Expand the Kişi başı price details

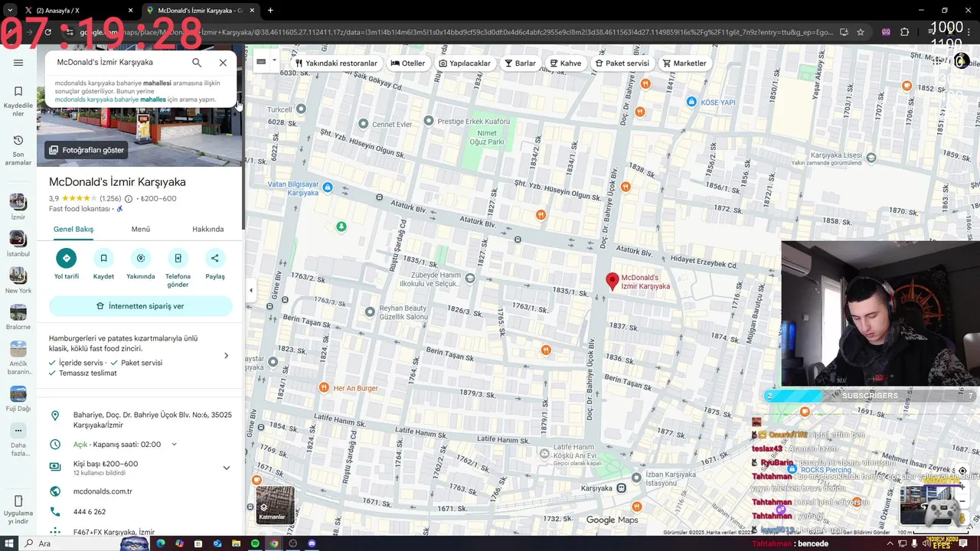click(226, 468)
